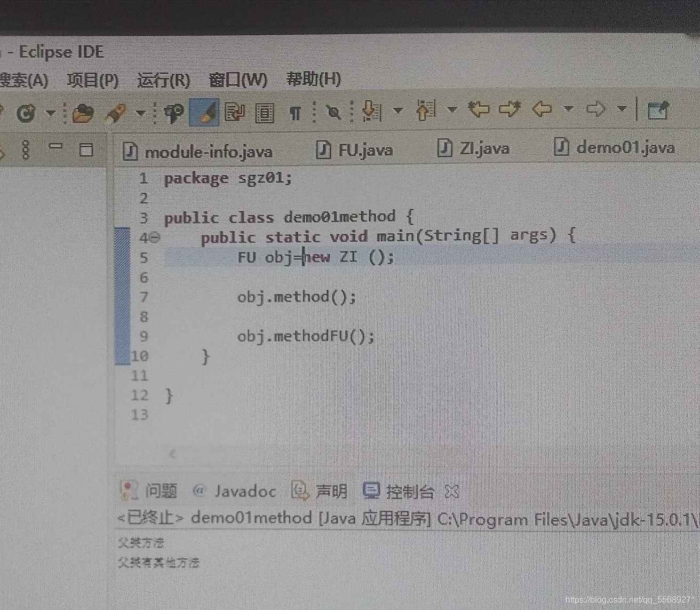Open the 搜索(A) menu
The image size is (700, 610).
click(23, 81)
